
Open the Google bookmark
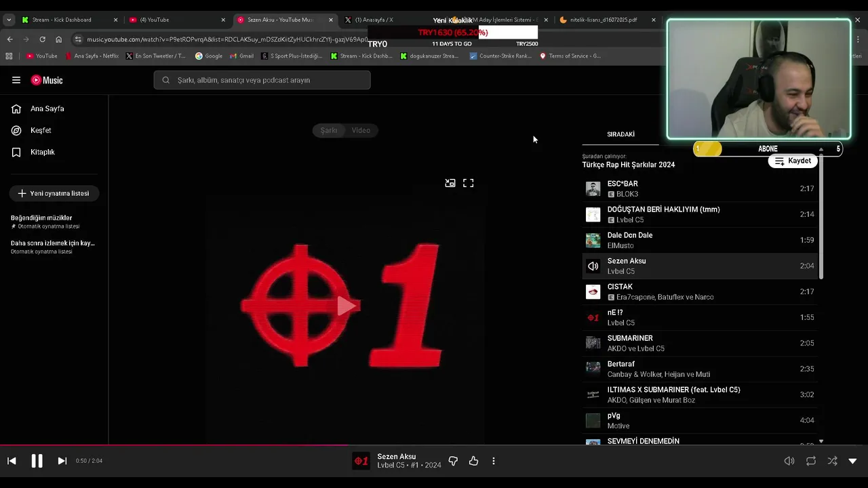[209, 56]
